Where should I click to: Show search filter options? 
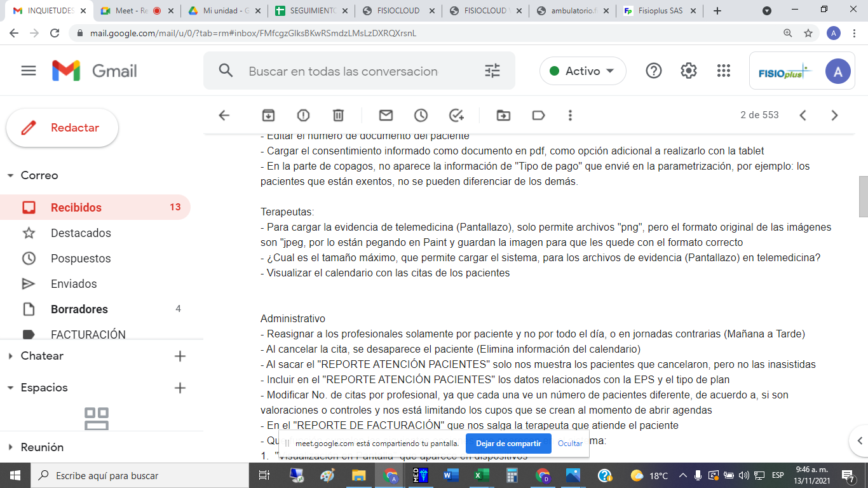492,71
